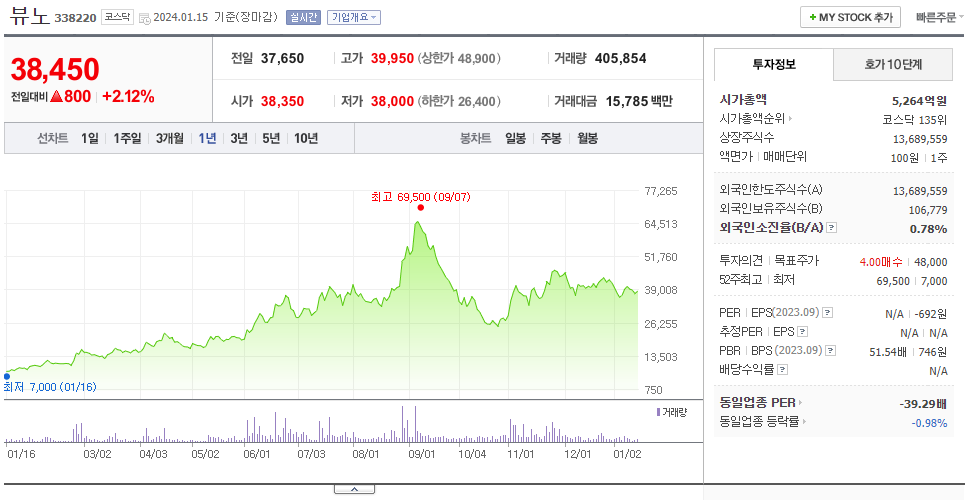Click the upper limit text 상한가 48,900
This screenshot has height=500, width=968.
[x=459, y=59]
